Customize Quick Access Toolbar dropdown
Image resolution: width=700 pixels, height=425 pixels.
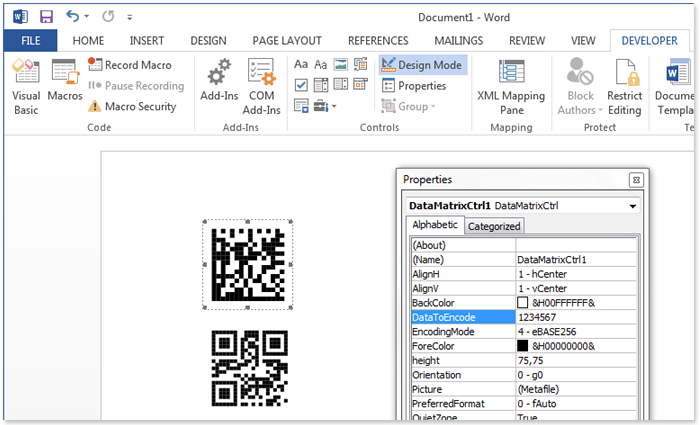click(129, 17)
